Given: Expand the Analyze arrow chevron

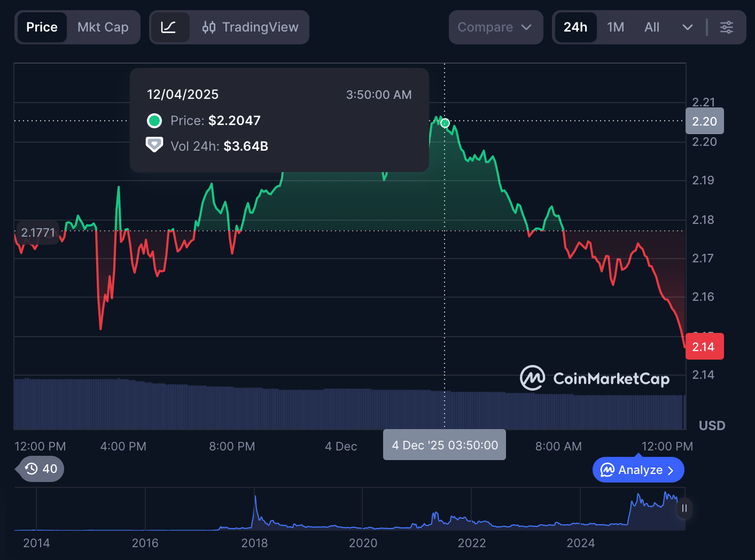Looking at the screenshot, I should point(672,470).
